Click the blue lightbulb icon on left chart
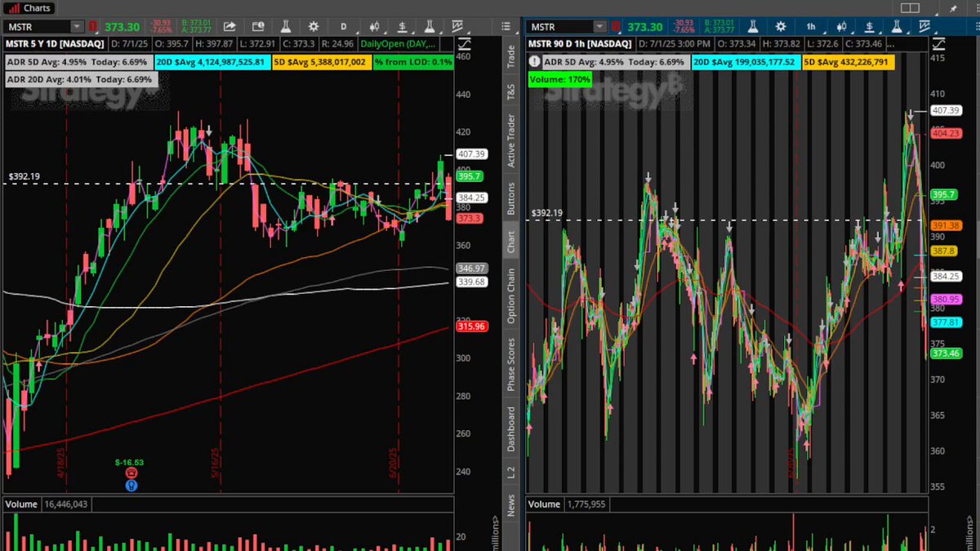 (x=131, y=485)
